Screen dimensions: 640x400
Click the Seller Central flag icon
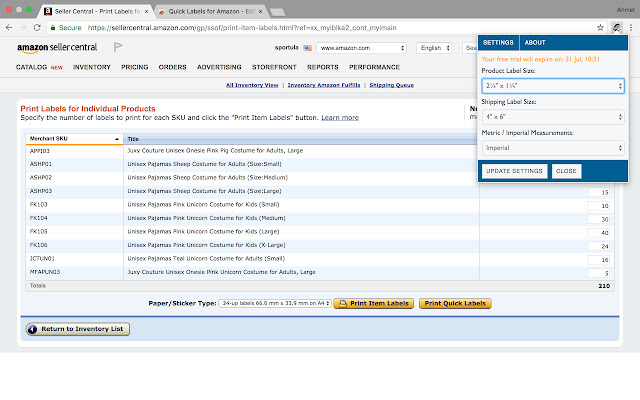(x=118, y=47)
